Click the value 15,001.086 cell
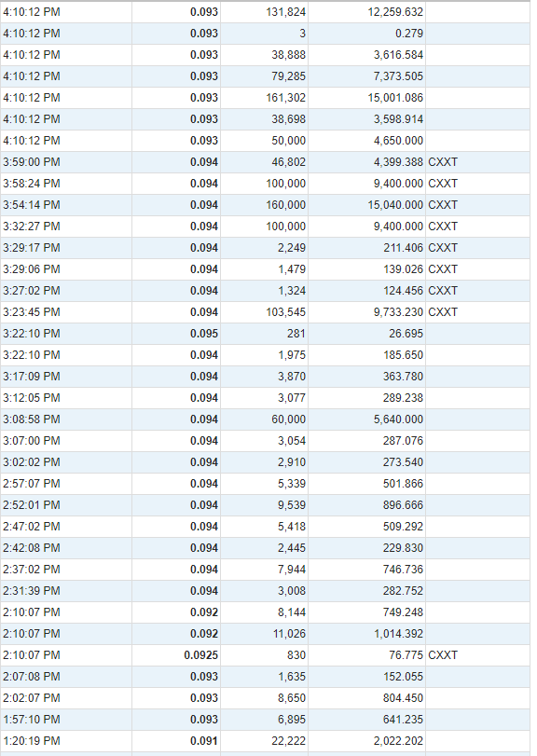The width and height of the screenshot is (537, 756). (366, 98)
